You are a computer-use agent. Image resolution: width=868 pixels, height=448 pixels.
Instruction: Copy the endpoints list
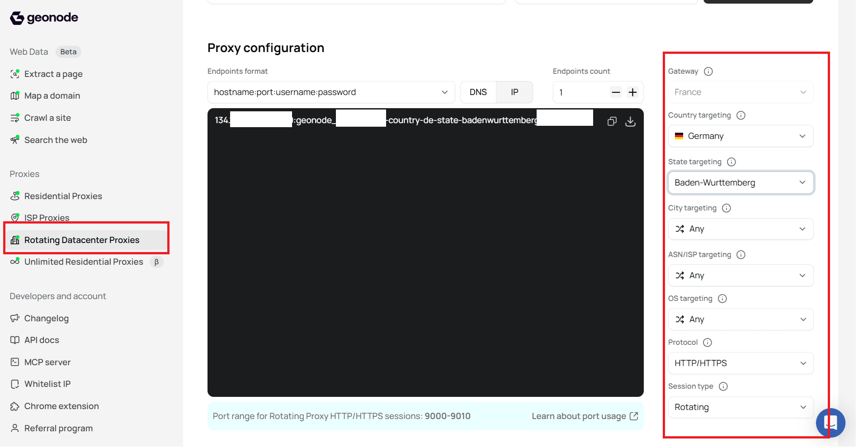[612, 121]
